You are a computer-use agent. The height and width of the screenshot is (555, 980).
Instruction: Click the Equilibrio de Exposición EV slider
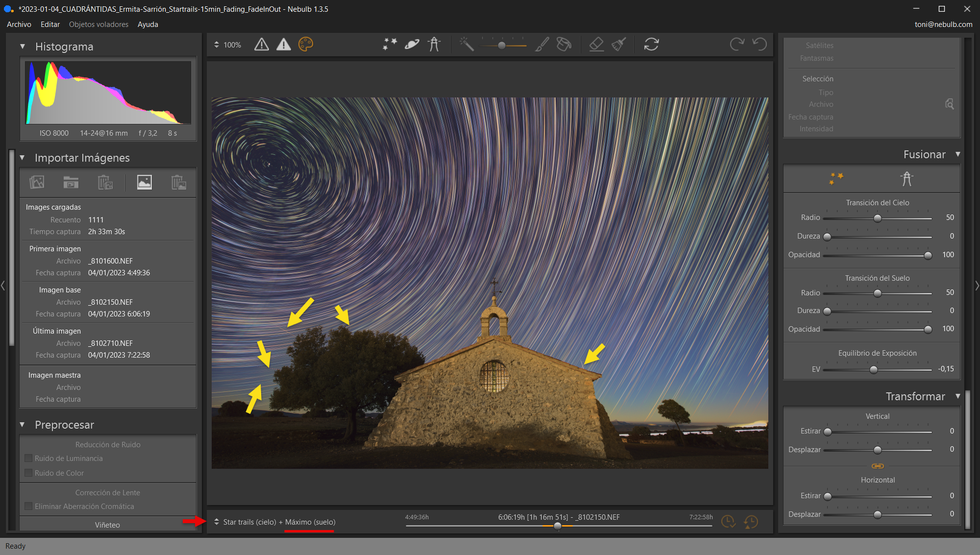point(877,369)
